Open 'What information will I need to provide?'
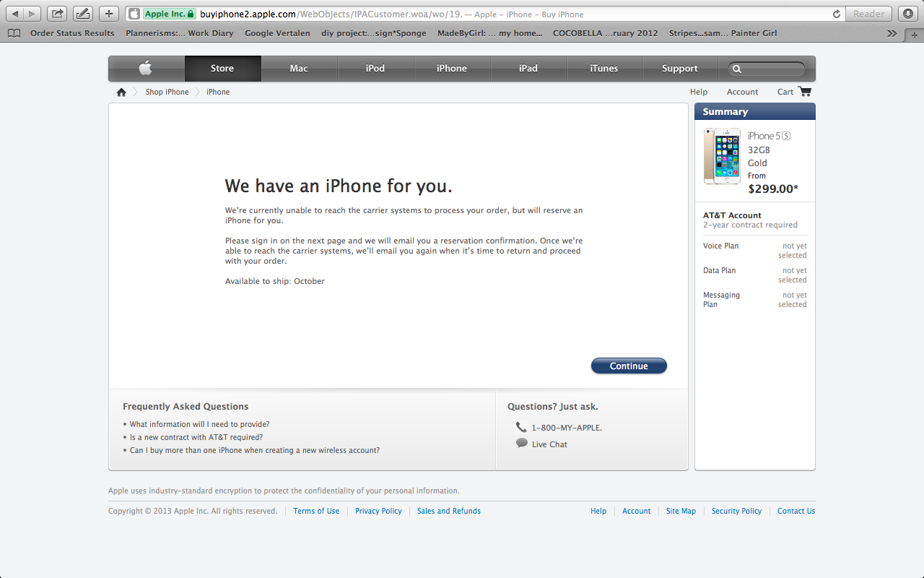This screenshot has width=924, height=578. (x=200, y=424)
